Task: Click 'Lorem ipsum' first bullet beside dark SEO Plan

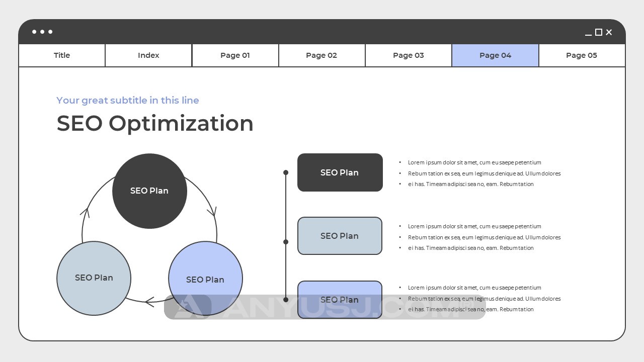Action: (474, 162)
